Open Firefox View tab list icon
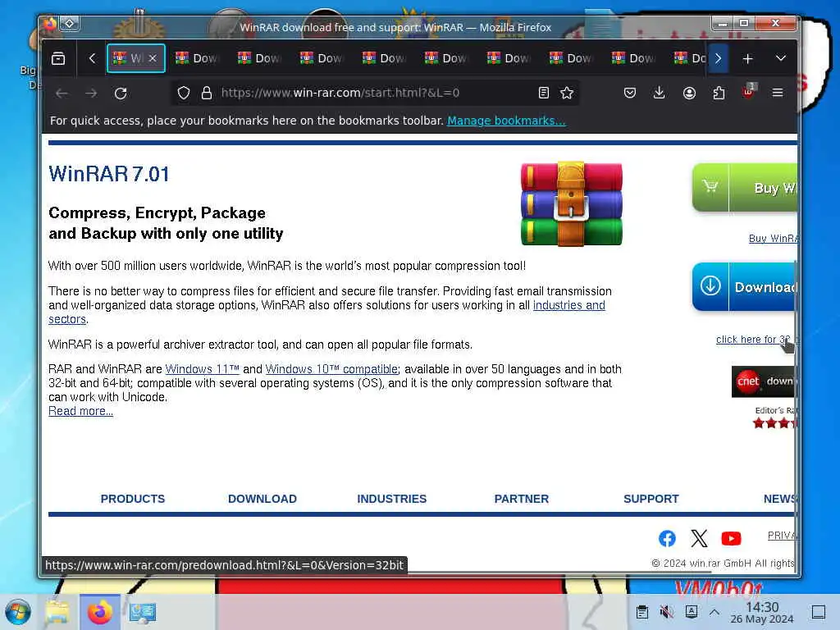840x630 pixels. coord(58,58)
